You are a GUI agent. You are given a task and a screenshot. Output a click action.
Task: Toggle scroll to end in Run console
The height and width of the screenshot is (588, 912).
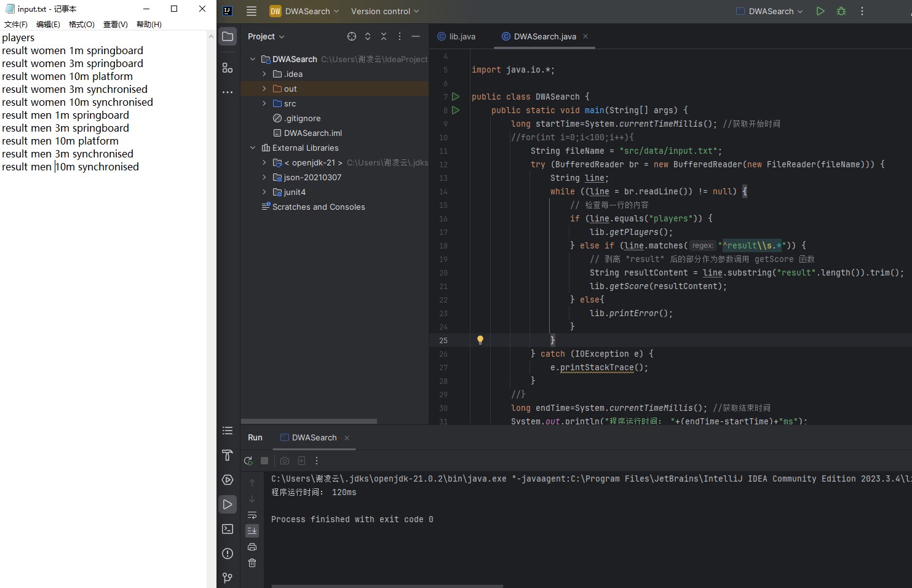252,530
